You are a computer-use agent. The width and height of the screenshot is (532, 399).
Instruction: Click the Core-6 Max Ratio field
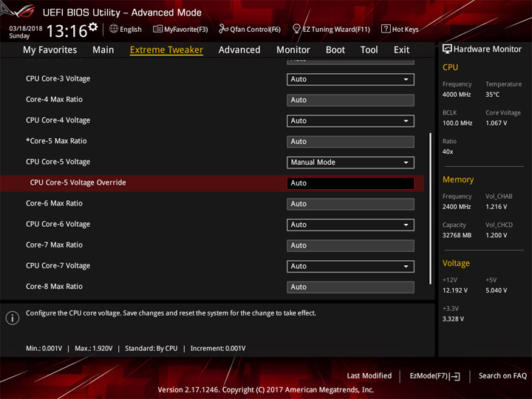pos(350,204)
